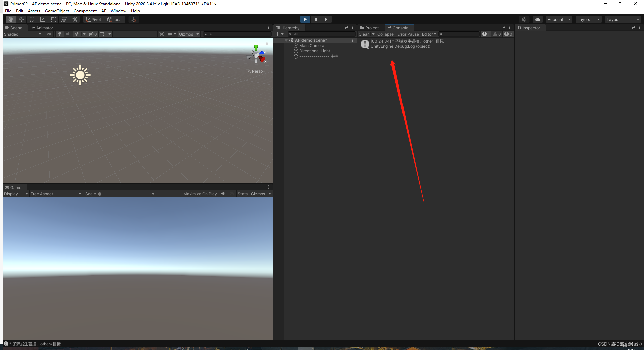Click the Scene orientation gizmo
Screen dimensions: 644x350
(256, 54)
